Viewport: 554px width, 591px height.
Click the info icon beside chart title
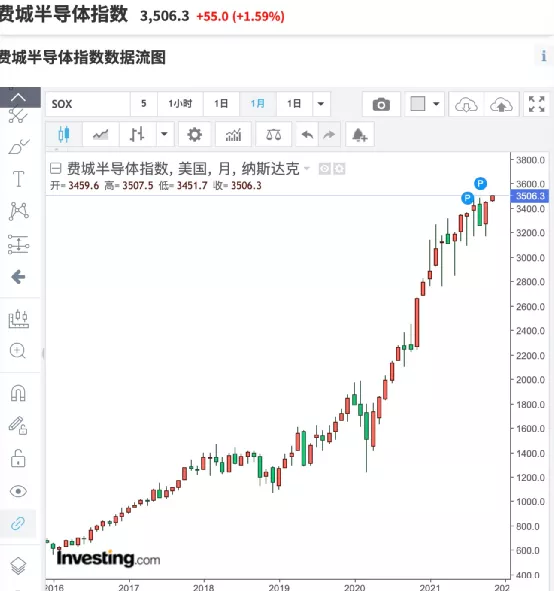(x=543, y=56)
